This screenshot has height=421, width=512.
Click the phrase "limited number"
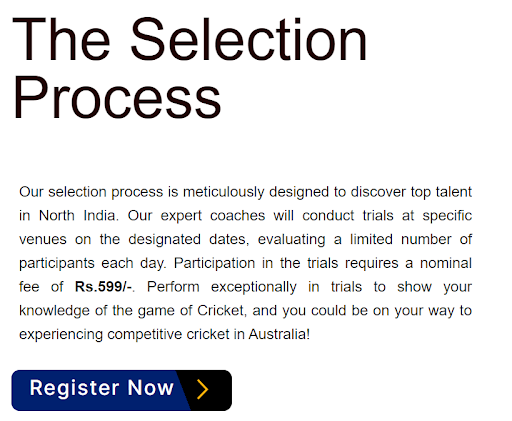401,239
